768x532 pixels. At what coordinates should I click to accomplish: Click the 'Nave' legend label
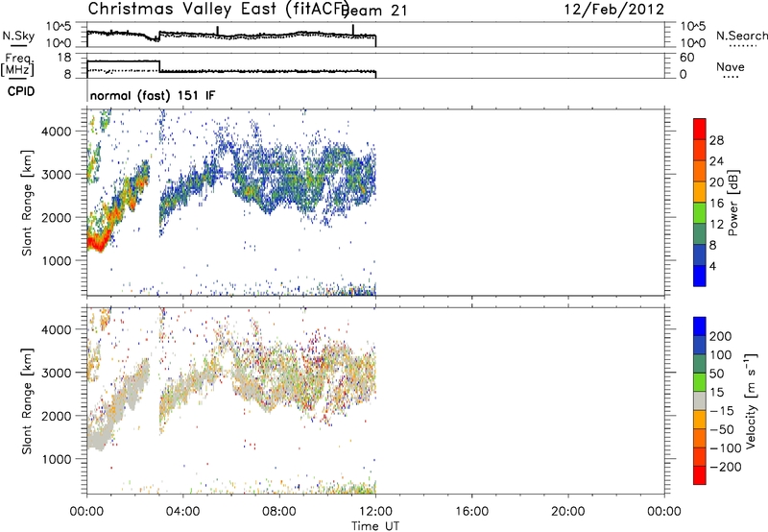[731, 66]
